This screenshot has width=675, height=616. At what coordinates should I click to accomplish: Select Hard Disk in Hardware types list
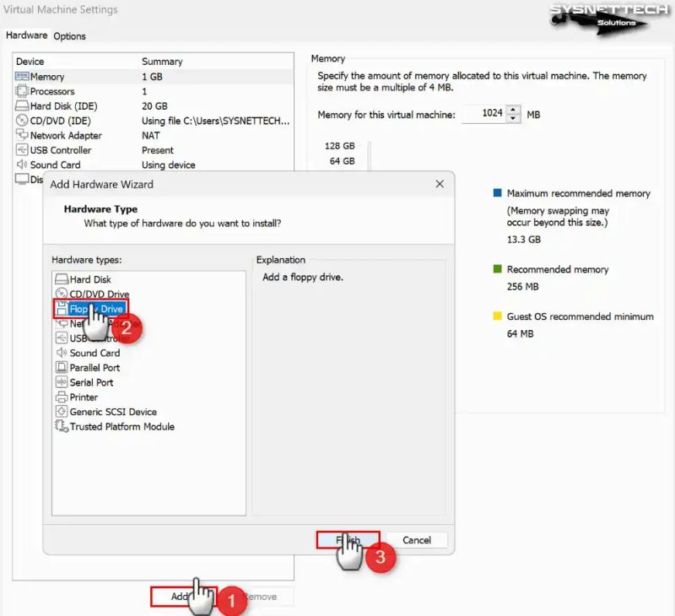90,279
